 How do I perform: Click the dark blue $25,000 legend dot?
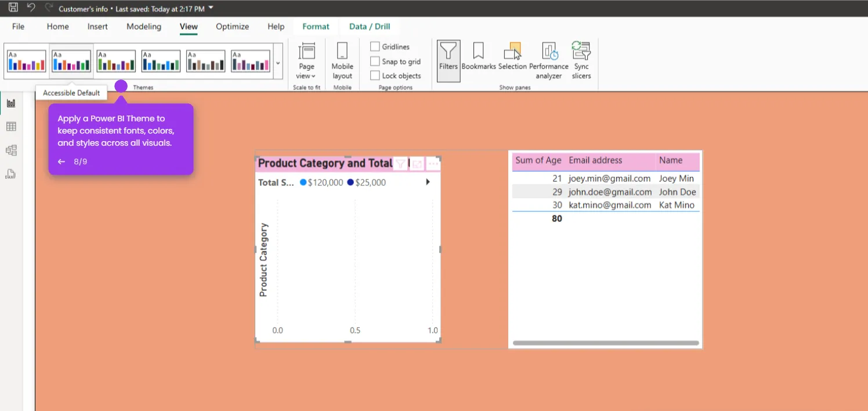[x=350, y=182]
